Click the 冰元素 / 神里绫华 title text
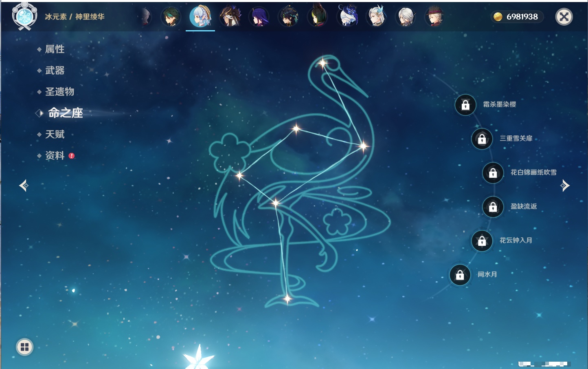This screenshot has height=369, width=588. click(x=75, y=17)
